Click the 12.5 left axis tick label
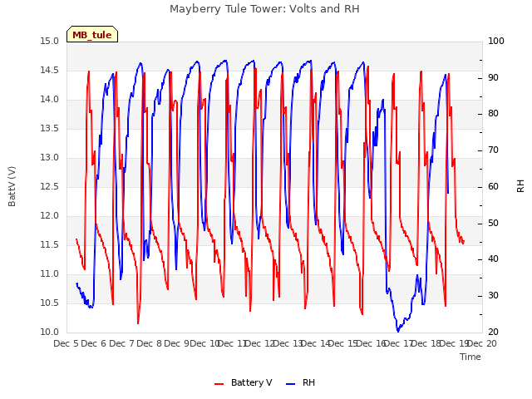 tap(50, 187)
